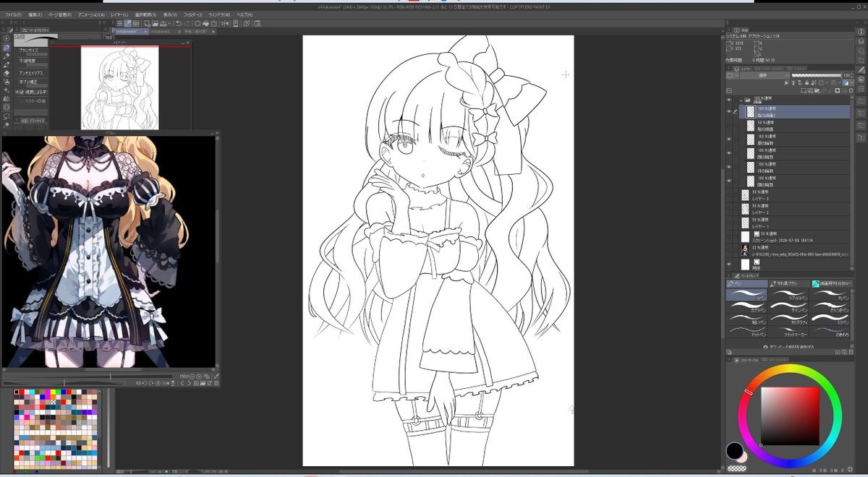Screen dimensions: 868x477
Task: Show the レイヤー 2 layer
Action: (x=729, y=207)
